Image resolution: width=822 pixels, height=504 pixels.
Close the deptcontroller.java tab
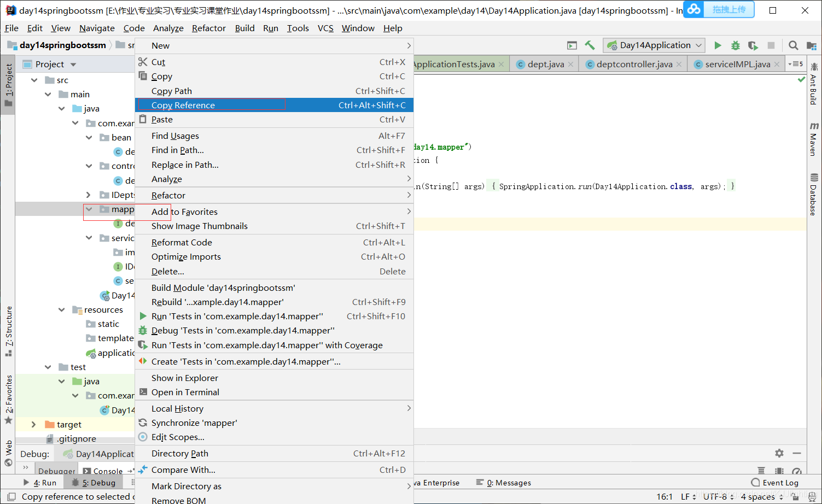pos(679,64)
